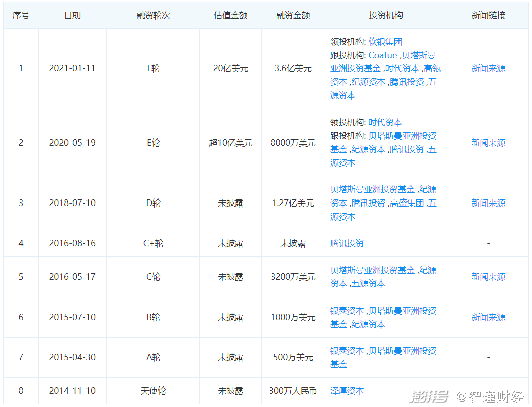Screen dimensions: 532x407
Task: Open 银泰资本 link in the B轮 row
Action: pyautogui.click(x=347, y=311)
